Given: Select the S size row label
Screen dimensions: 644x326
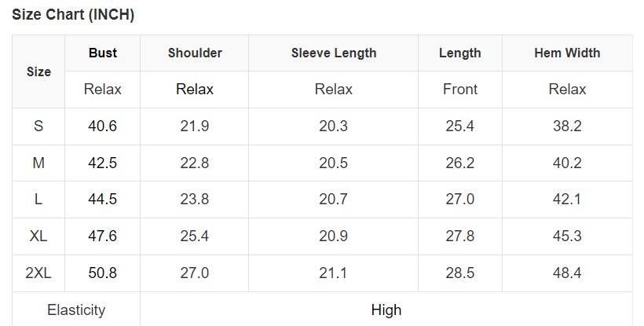Looking at the screenshot, I should [x=38, y=126].
